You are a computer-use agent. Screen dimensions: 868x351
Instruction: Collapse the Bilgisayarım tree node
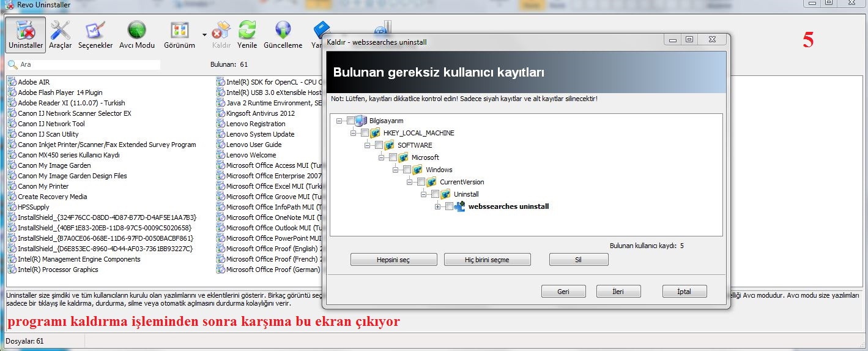click(339, 121)
